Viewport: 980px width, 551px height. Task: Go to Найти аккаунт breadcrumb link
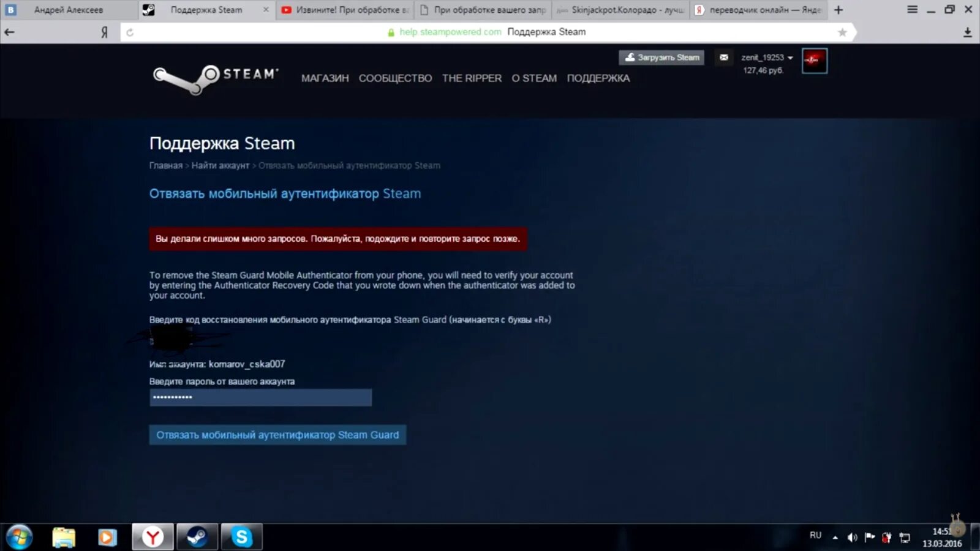[x=221, y=165]
